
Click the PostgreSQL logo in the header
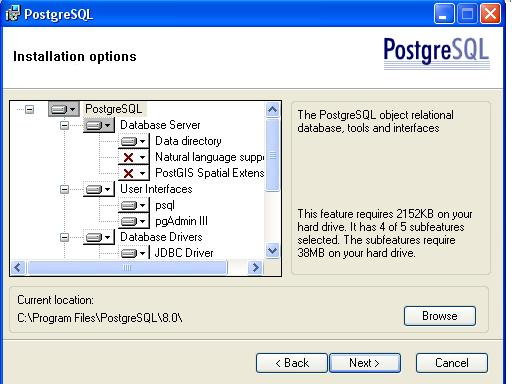click(436, 53)
